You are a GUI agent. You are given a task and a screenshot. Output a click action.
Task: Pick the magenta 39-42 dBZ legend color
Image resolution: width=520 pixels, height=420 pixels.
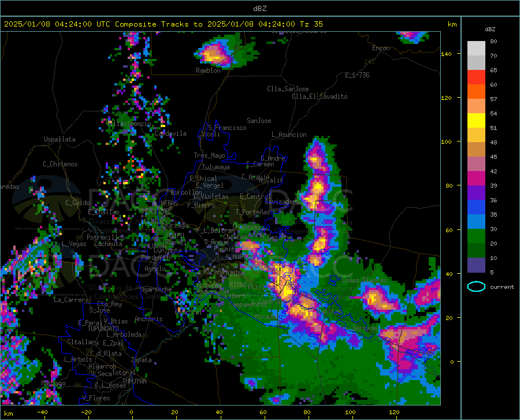click(476, 179)
